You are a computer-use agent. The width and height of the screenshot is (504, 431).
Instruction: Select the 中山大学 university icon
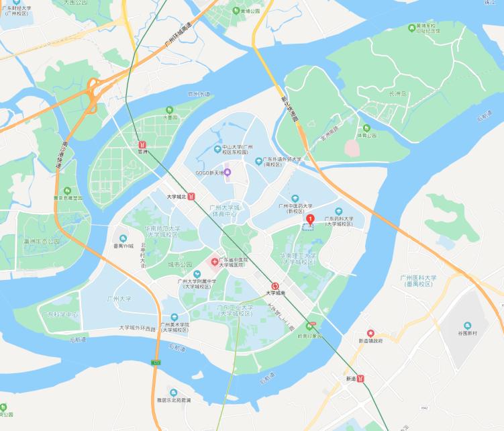click(x=217, y=149)
